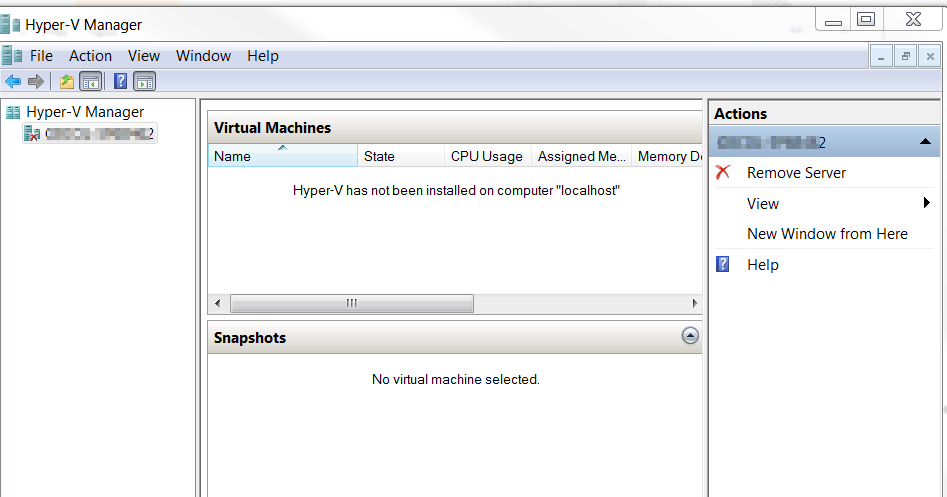Maximize the Hyper-V Manager main window
The height and width of the screenshot is (497, 947).
pyautogui.click(x=866, y=19)
